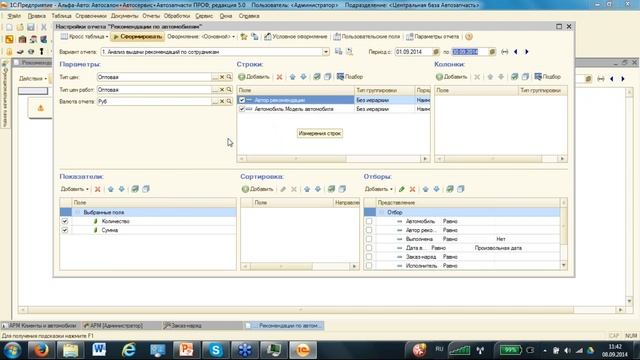This screenshot has height=360, width=640.
Task: Open lookup for Валюта отчета value
Action: click(x=229, y=101)
